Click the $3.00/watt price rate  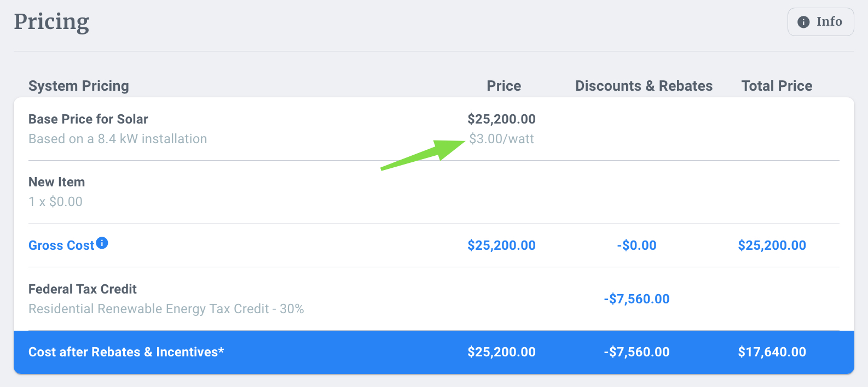coord(501,139)
